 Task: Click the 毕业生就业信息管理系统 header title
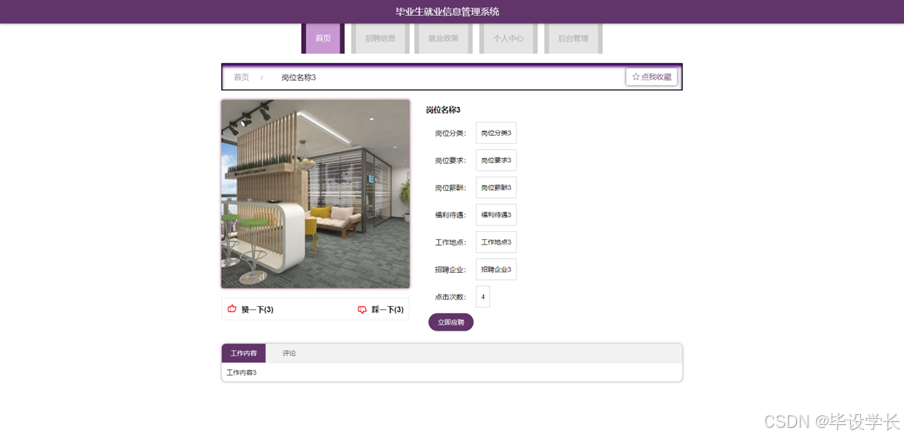(x=448, y=12)
